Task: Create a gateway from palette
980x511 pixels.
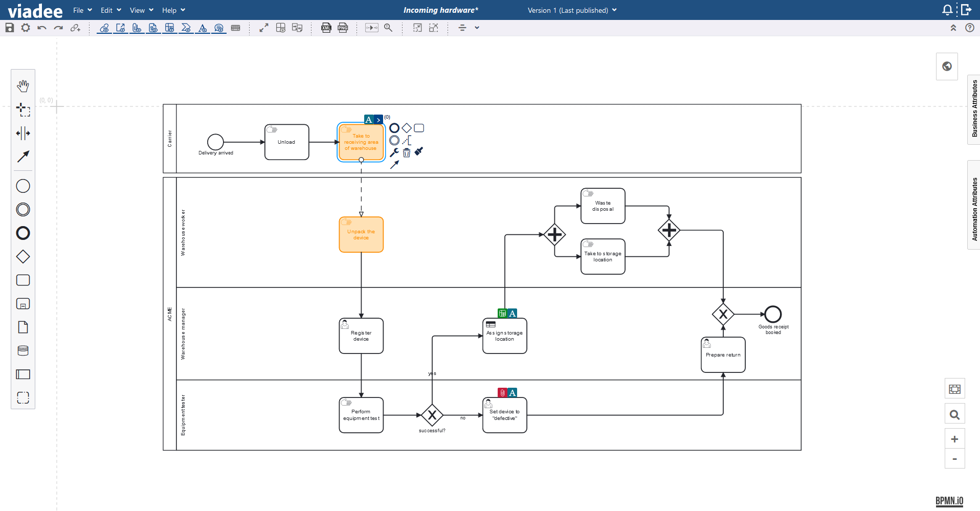Action: coord(23,257)
